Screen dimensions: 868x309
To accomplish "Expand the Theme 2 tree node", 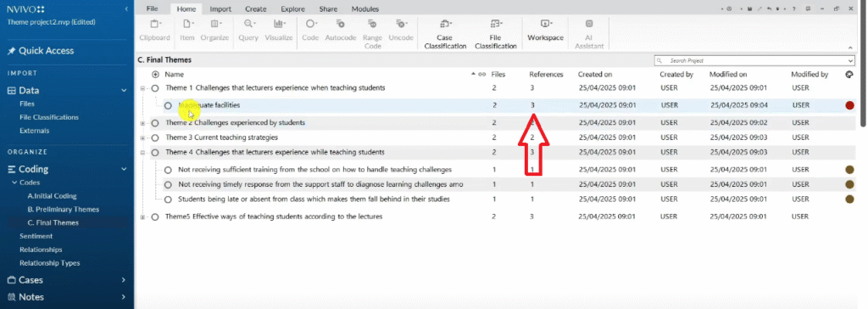I will pos(142,123).
